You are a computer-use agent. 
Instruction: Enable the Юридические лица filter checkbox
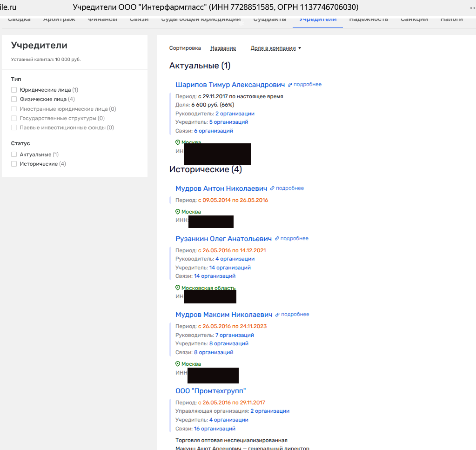click(14, 90)
